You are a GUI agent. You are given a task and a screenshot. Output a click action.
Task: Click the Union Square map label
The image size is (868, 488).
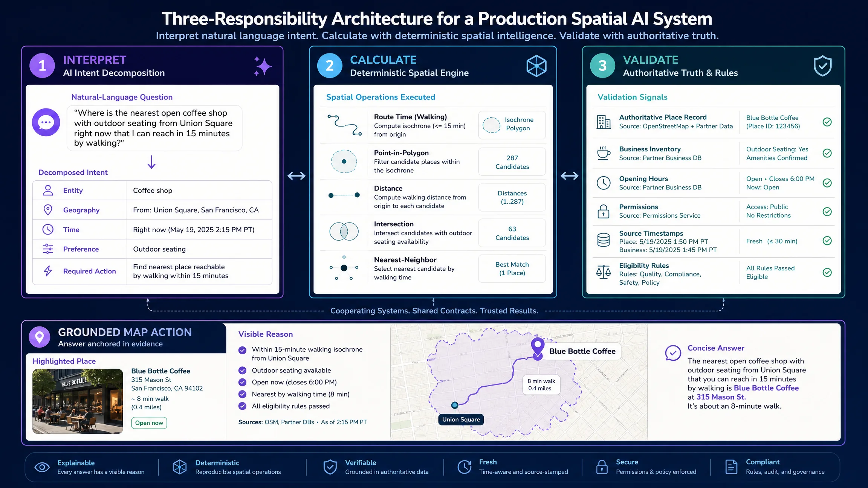click(x=461, y=419)
